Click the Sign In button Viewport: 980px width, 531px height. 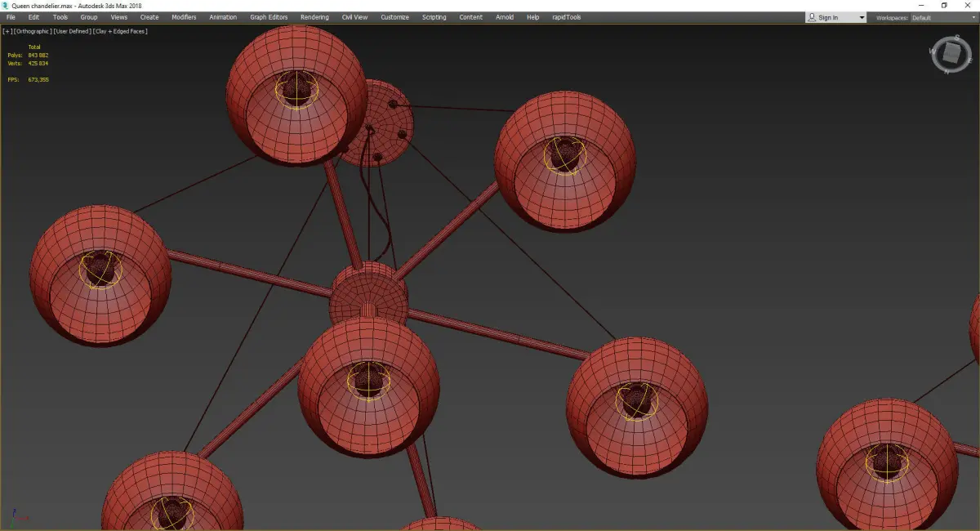(829, 17)
